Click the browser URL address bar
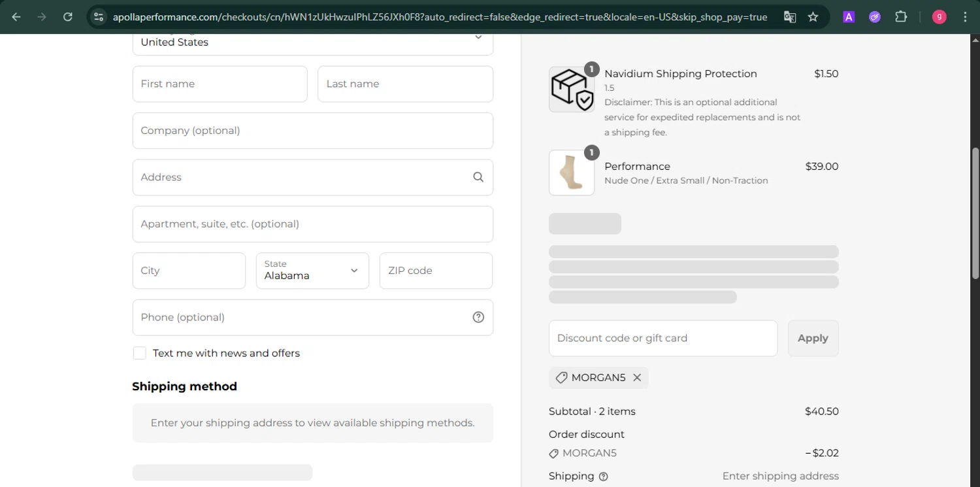980x487 pixels. point(439,17)
